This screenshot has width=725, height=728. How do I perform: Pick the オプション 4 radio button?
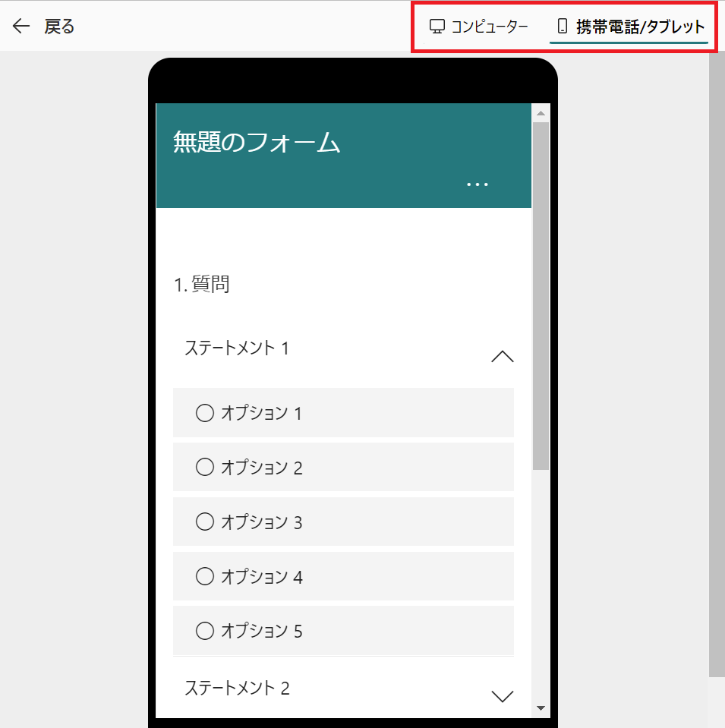[x=205, y=576]
